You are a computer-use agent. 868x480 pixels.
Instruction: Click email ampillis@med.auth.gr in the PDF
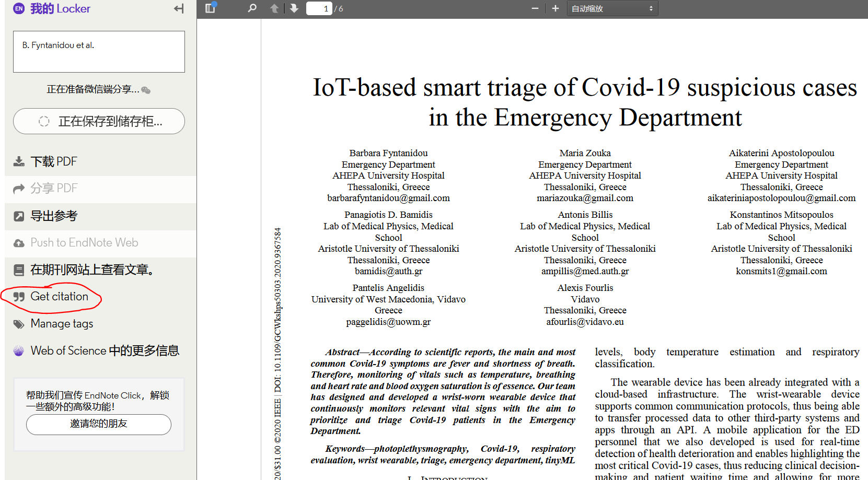tap(585, 272)
